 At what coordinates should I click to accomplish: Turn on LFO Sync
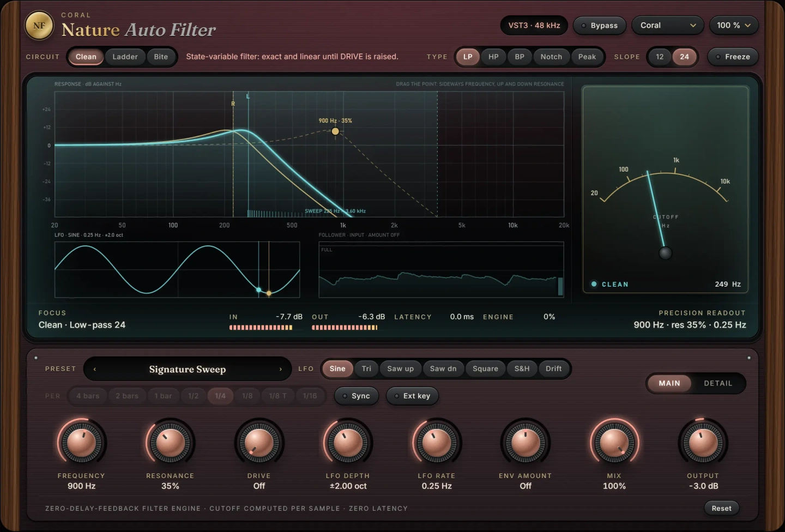click(x=356, y=396)
